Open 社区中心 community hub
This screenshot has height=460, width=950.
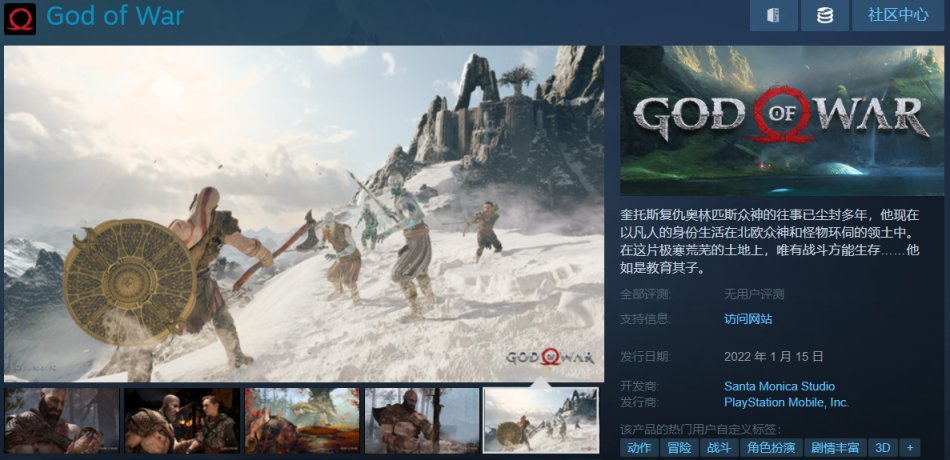(x=898, y=16)
